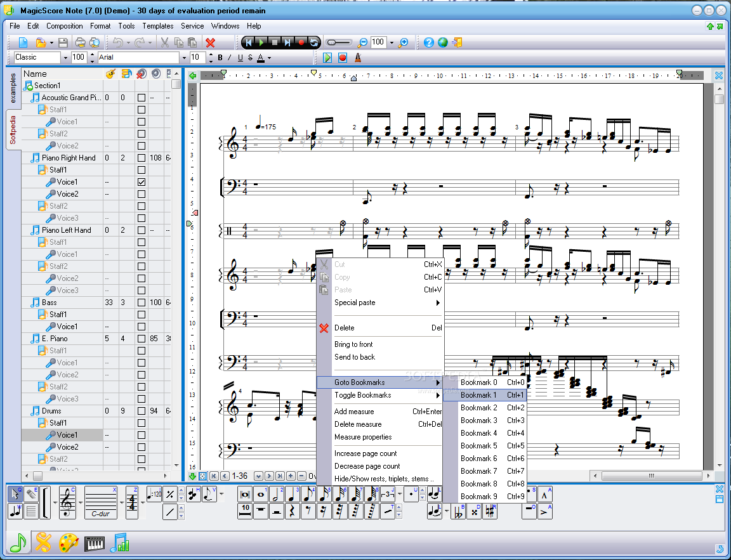Click the Save disk icon
Viewport: 731px width, 560px height.
point(63,42)
